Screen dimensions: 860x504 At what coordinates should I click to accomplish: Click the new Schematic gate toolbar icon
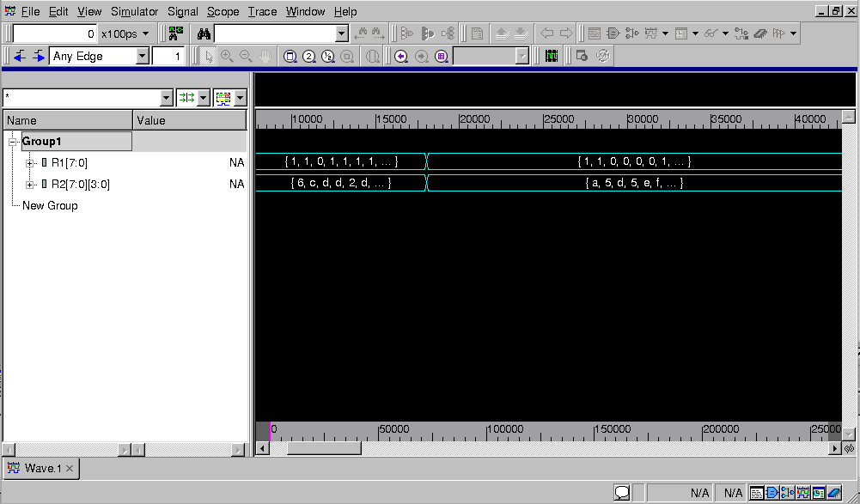pyautogui.click(x=613, y=33)
